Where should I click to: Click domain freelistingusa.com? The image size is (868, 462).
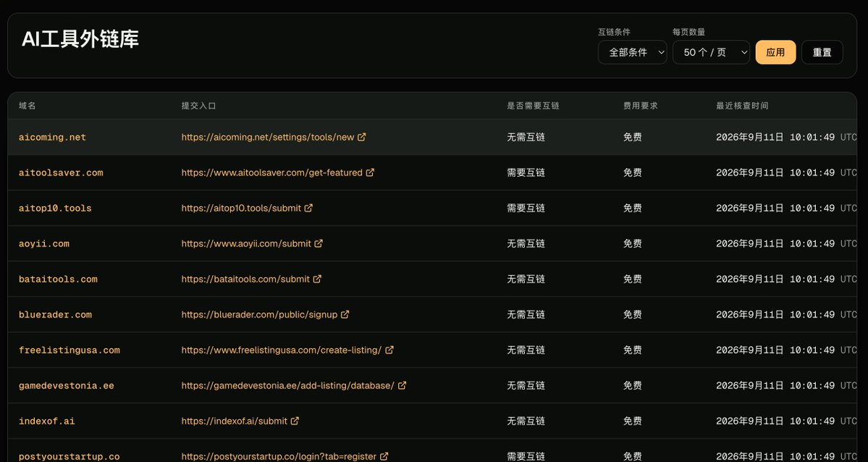[x=69, y=350]
